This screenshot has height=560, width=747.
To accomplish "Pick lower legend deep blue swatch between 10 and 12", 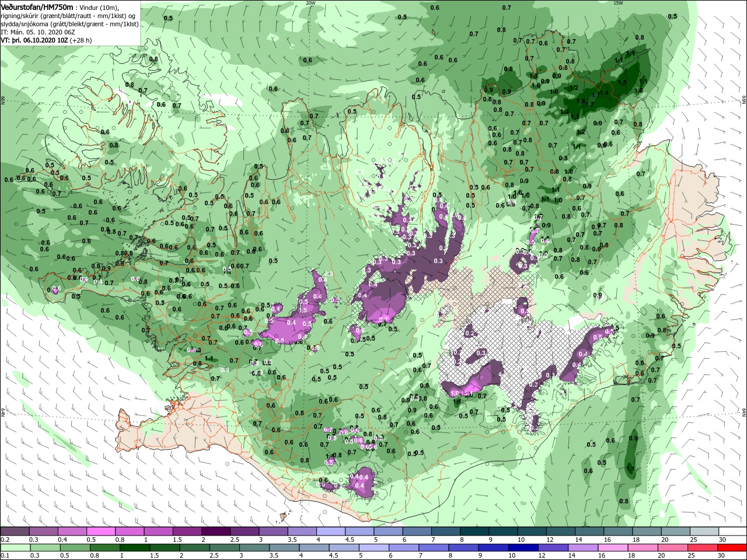I will [522, 548].
